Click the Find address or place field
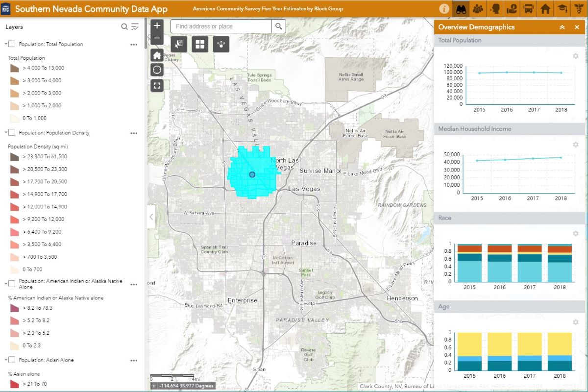 221,26
